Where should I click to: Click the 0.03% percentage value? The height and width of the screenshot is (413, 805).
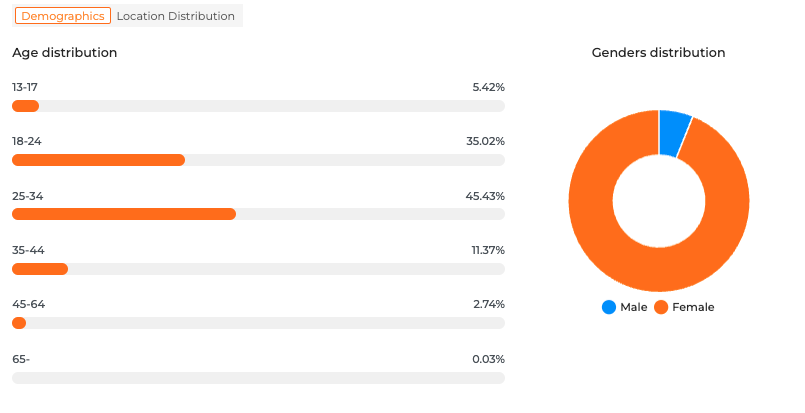488,359
